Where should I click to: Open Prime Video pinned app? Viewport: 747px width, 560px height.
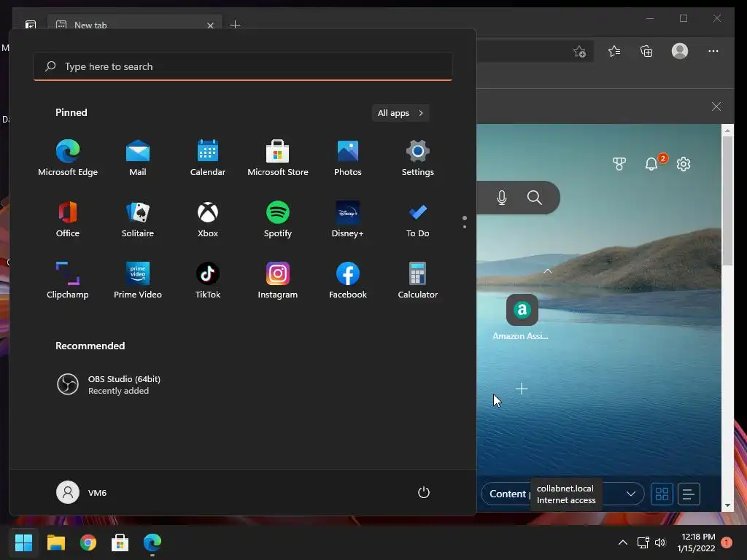[x=138, y=281]
